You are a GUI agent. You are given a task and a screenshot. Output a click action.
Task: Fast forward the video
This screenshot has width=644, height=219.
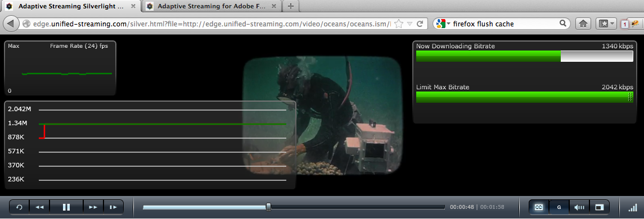click(x=93, y=208)
